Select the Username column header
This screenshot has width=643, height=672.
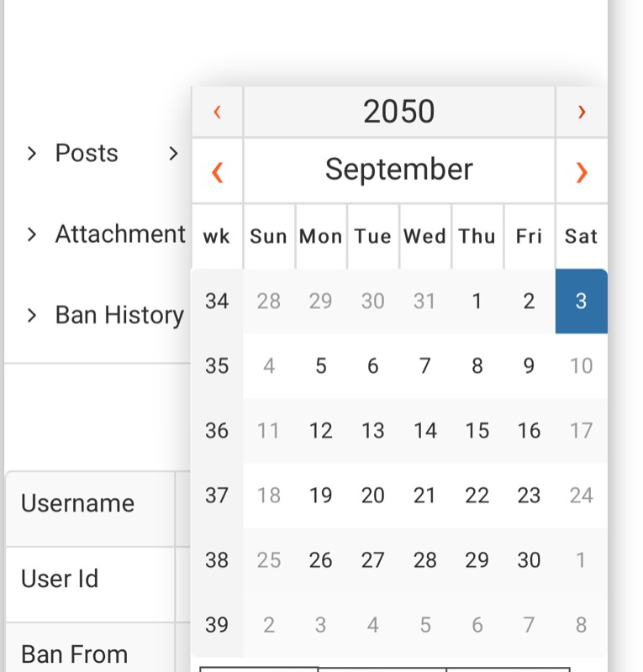pos(77,503)
